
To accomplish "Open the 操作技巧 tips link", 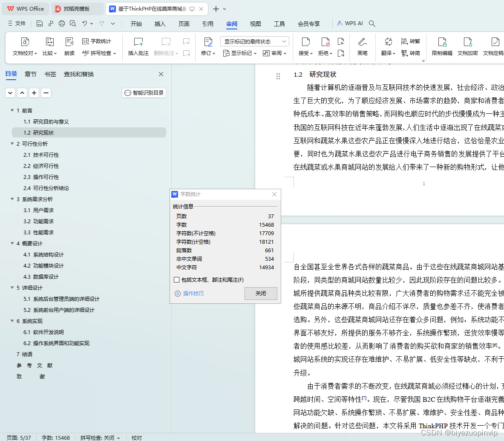I will point(189,294).
